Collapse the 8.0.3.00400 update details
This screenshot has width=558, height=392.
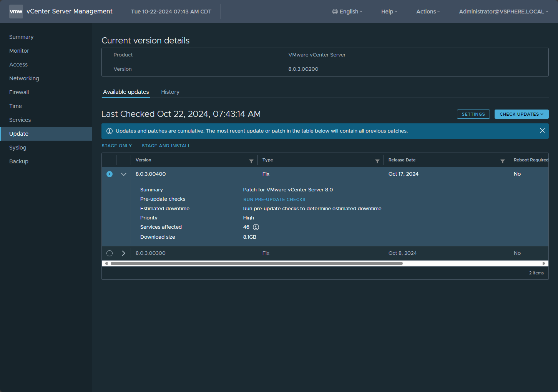tap(124, 174)
